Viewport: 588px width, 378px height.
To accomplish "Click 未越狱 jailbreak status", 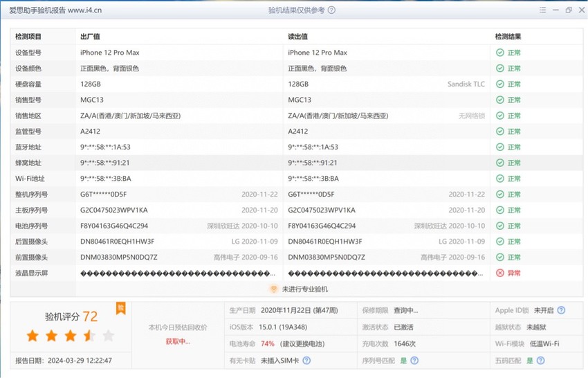I will [x=536, y=327].
